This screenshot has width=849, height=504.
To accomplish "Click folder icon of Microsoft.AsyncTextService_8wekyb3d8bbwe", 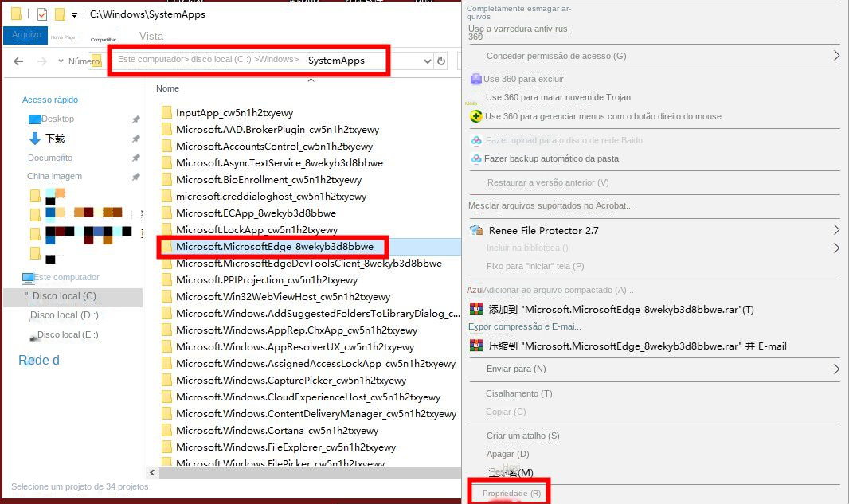I will click(166, 163).
